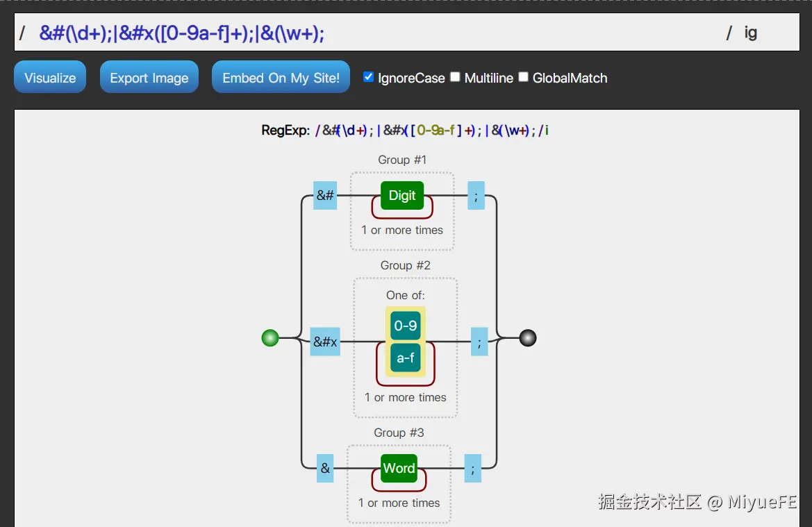Uncheck the IgnoreCase checkbox
This screenshot has height=527, width=812.
tap(368, 77)
